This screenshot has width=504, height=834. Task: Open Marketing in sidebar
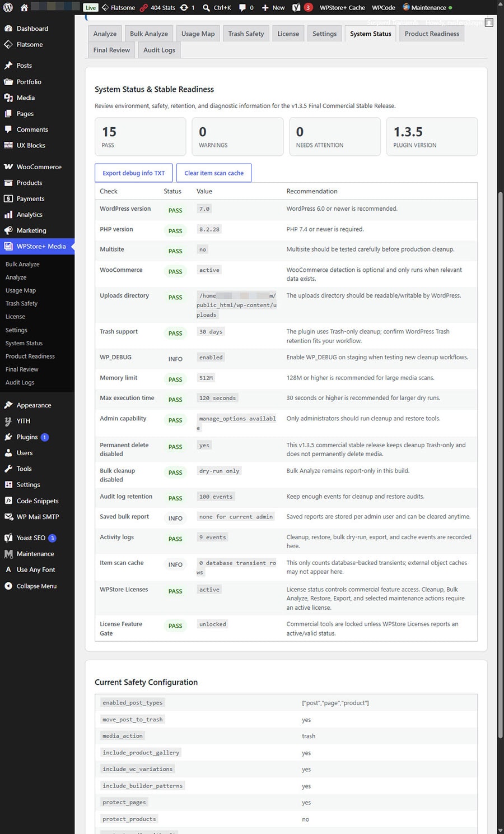(x=31, y=230)
